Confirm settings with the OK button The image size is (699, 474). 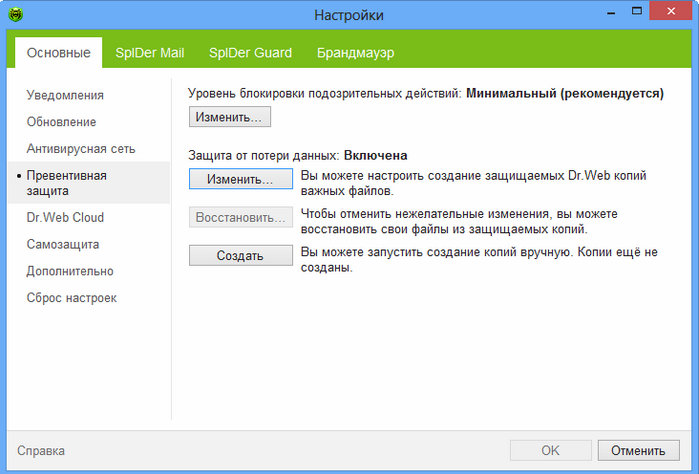point(551,450)
